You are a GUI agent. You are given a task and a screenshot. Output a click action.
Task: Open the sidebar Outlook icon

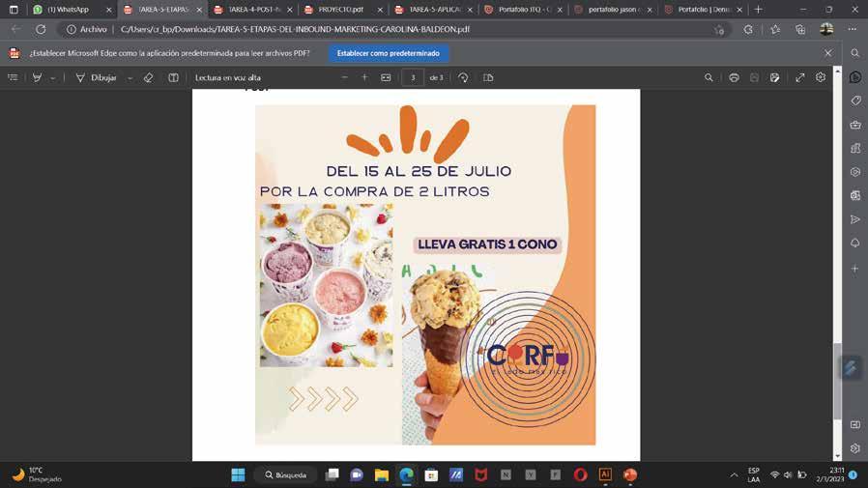click(x=855, y=195)
